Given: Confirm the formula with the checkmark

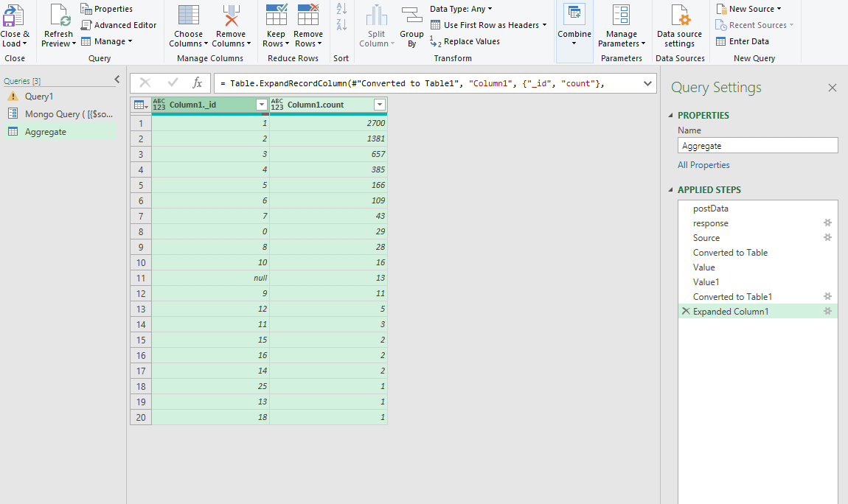Looking at the screenshot, I should tap(173, 83).
